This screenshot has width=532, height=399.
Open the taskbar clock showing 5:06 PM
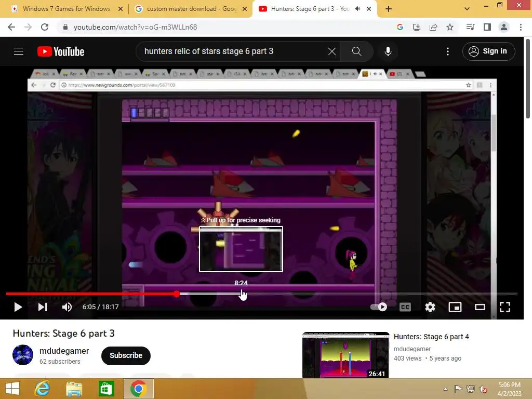point(509,389)
